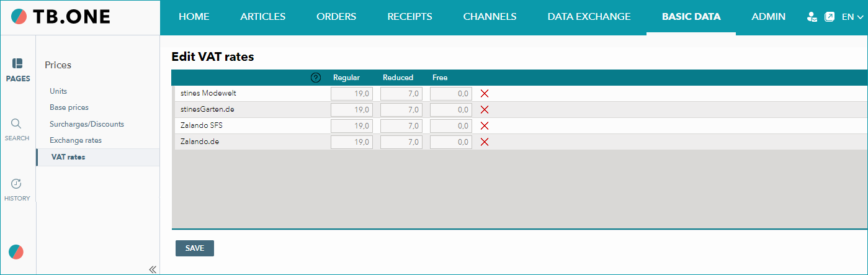868x275 pixels.
Task: Click Reduced rate field for Zalando.de
Action: tap(401, 142)
